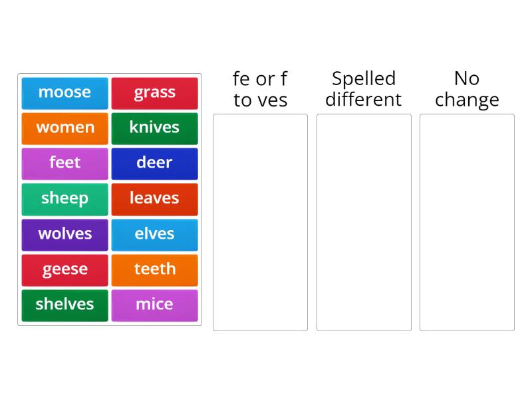
Task: Click the "knives" tile
Action: pos(155,128)
